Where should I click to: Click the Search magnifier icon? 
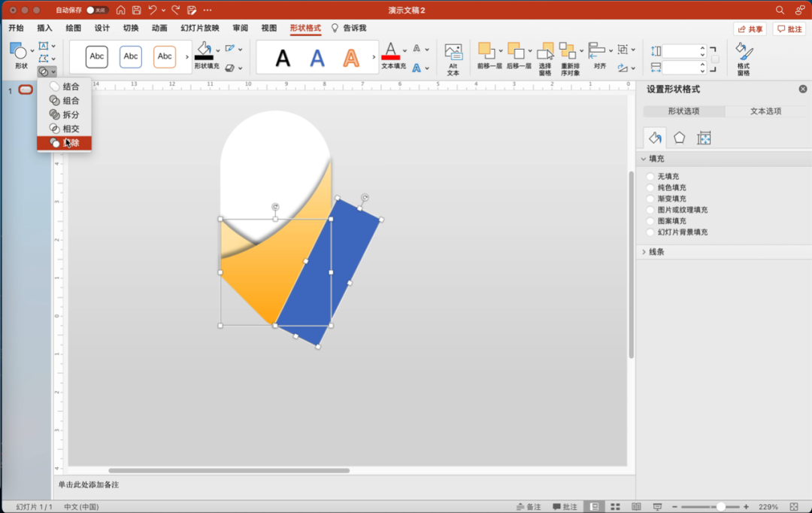(x=780, y=10)
